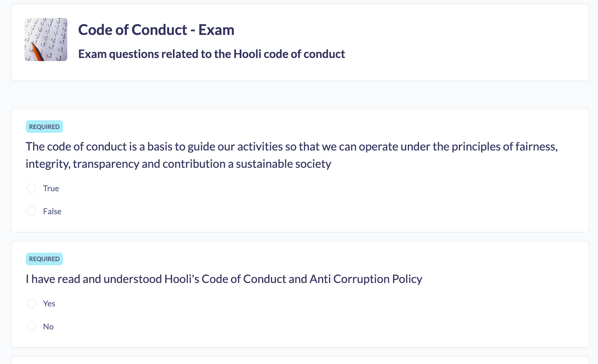
Task: Choose Yes for the Anti Corruption question
Action: click(x=32, y=303)
